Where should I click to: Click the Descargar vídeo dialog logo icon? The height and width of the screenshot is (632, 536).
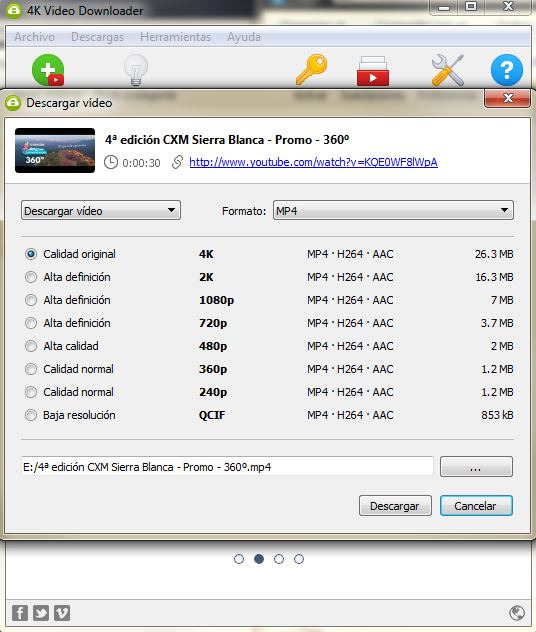click(x=13, y=103)
